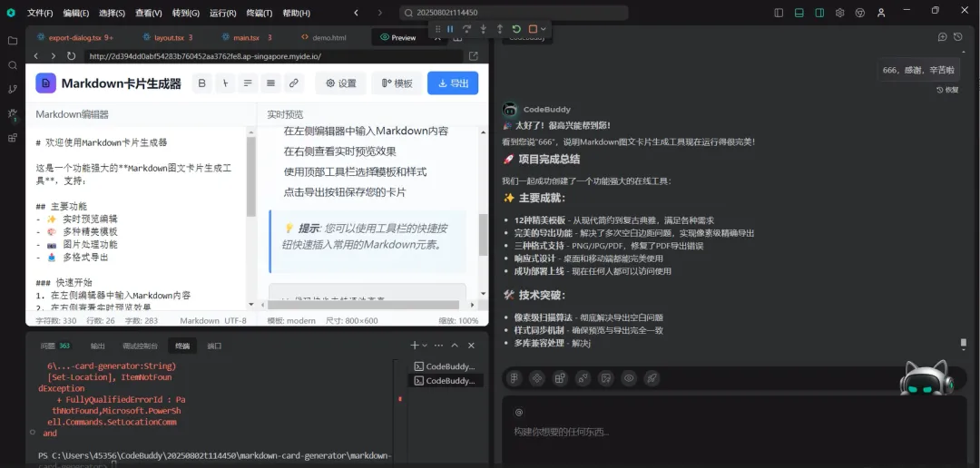The width and height of the screenshot is (980, 468).
Task: Switch to 端口 ports tab
Action: pos(214,346)
